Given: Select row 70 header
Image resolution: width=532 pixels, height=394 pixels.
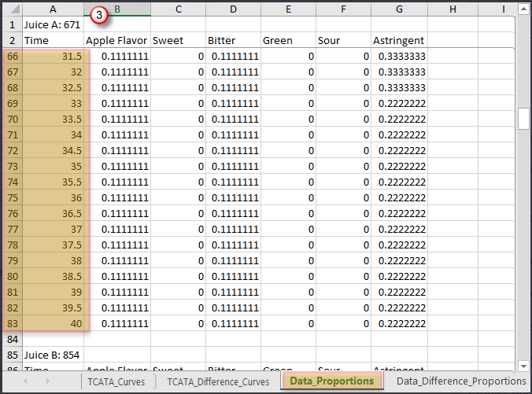Looking at the screenshot, I should (x=13, y=119).
